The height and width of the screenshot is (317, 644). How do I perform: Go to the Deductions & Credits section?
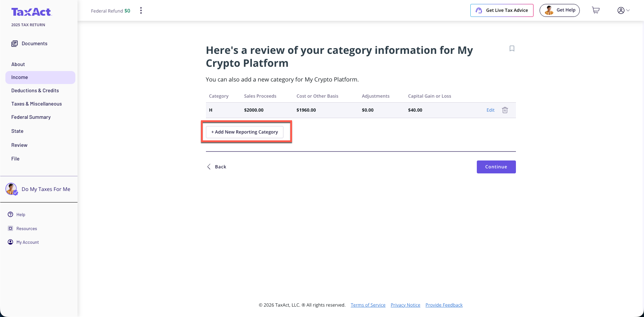point(35,91)
